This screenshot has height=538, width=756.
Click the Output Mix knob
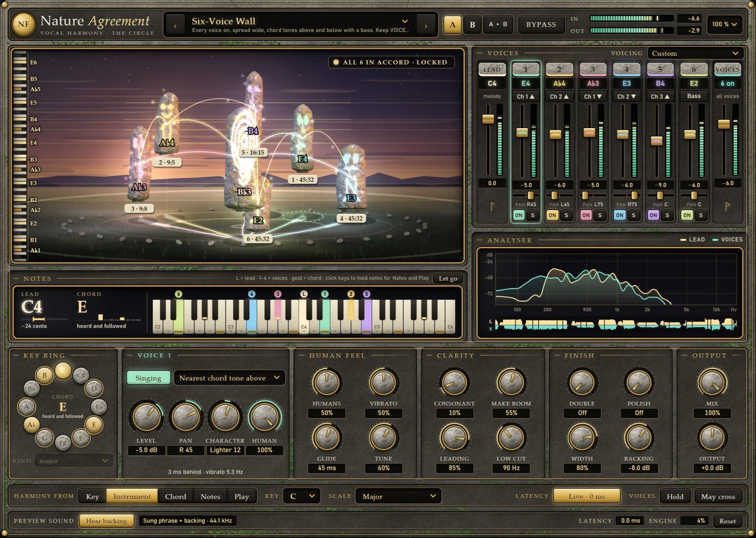tap(712, 382)
